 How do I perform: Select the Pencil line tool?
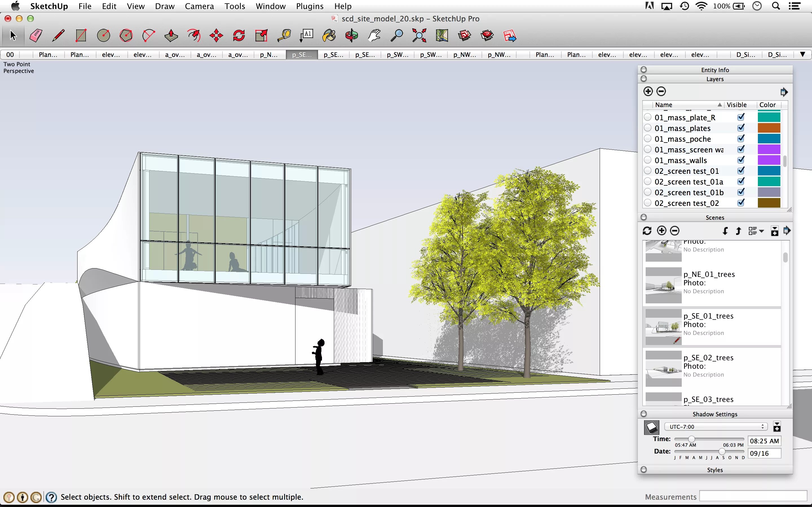point(58,35)
